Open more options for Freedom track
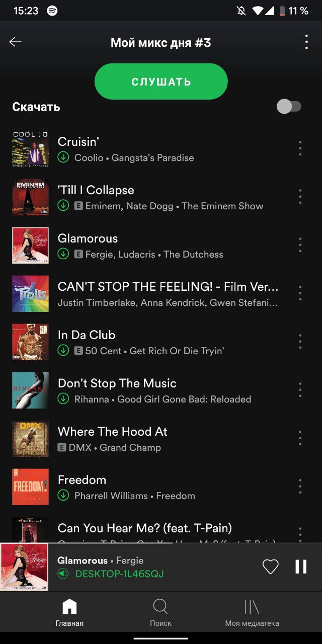This screenshot has width=322, height=644. (x=300, y=487)
